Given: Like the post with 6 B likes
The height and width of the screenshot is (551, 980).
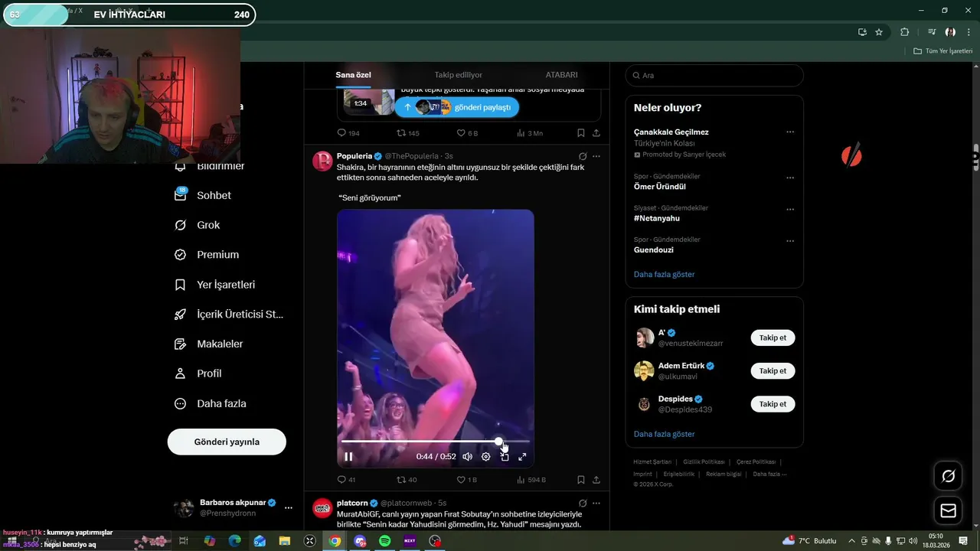Looking at the screenshot, I should coord(467,133).
